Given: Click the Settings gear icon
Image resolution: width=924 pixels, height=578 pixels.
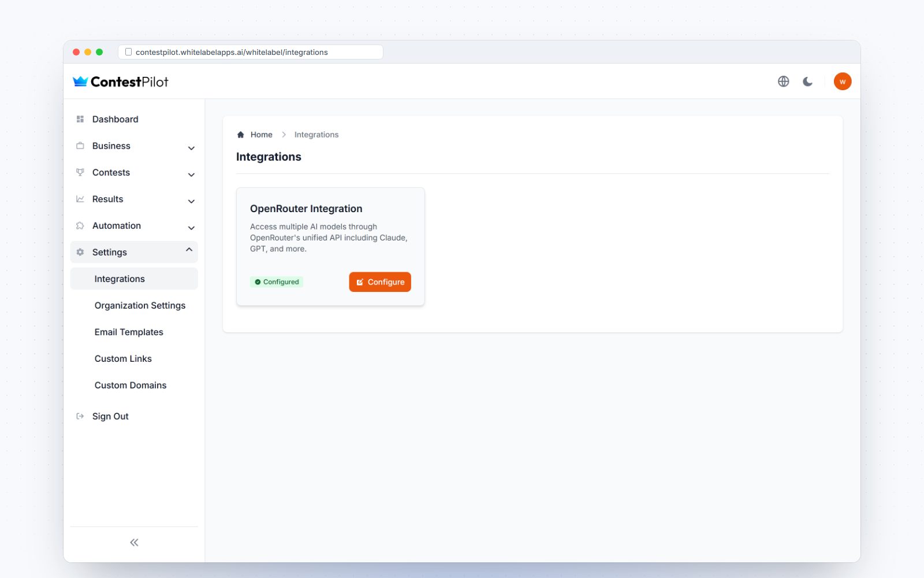Looking at the screenshot, I should tap(80, 252).
